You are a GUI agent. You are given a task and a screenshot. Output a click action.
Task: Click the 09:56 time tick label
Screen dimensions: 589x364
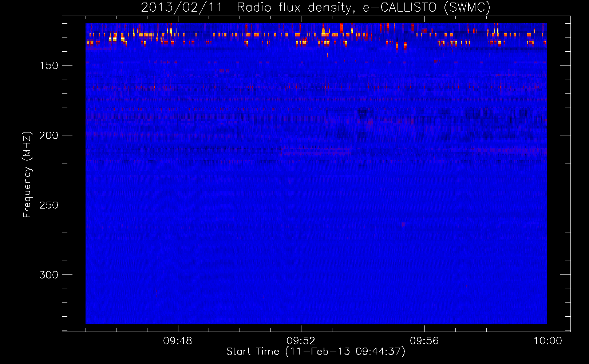pyautogui.click(x=424, y=341)
